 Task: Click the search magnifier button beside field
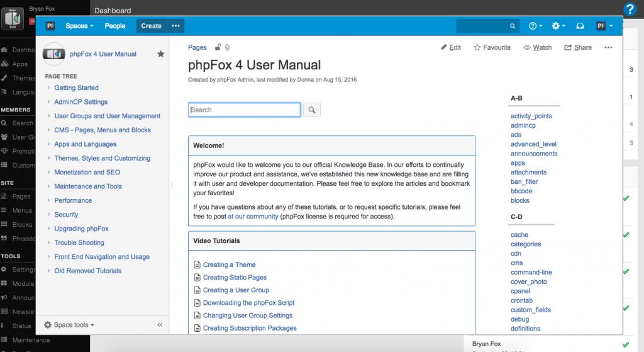312,110
